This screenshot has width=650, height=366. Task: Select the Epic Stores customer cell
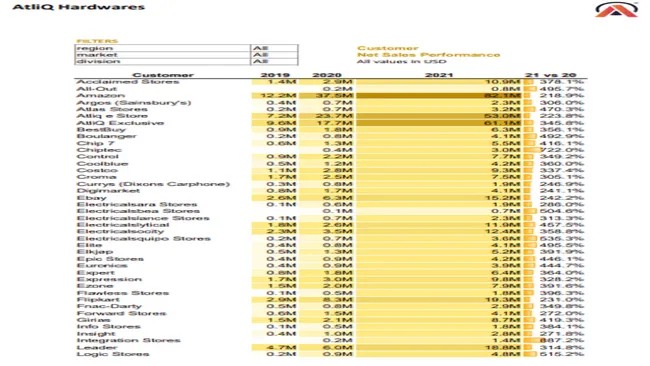click(110, 259)
